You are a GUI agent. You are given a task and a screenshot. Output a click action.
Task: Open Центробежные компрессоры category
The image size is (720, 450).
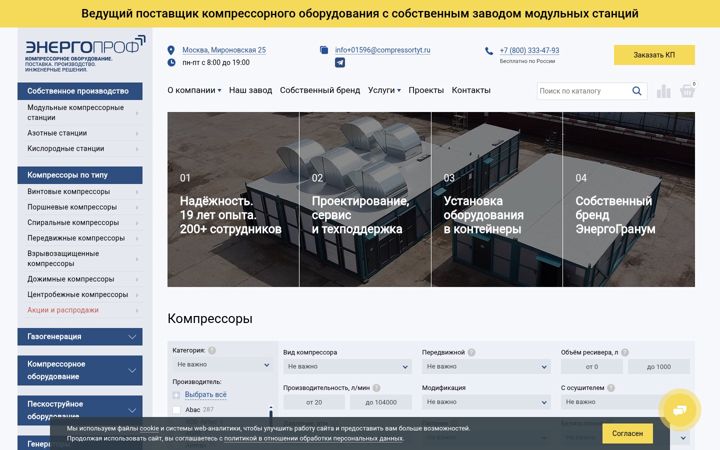pyautogui.click(x=80, y=295)
